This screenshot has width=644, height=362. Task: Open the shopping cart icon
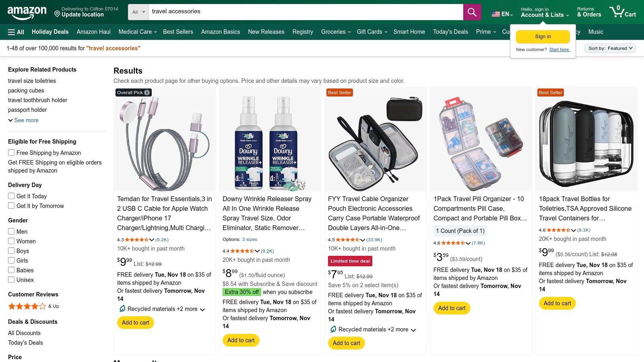tap(619, 11)
